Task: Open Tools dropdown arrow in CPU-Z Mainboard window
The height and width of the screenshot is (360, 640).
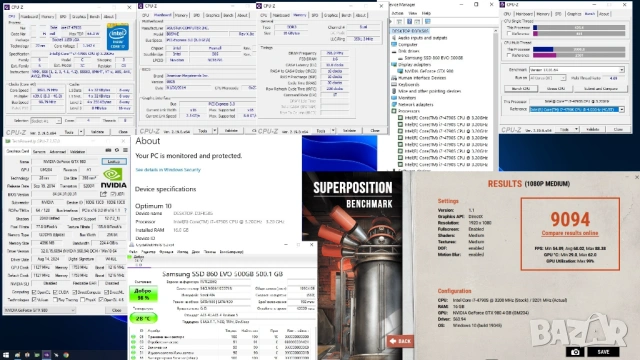Action: (215, 131)
